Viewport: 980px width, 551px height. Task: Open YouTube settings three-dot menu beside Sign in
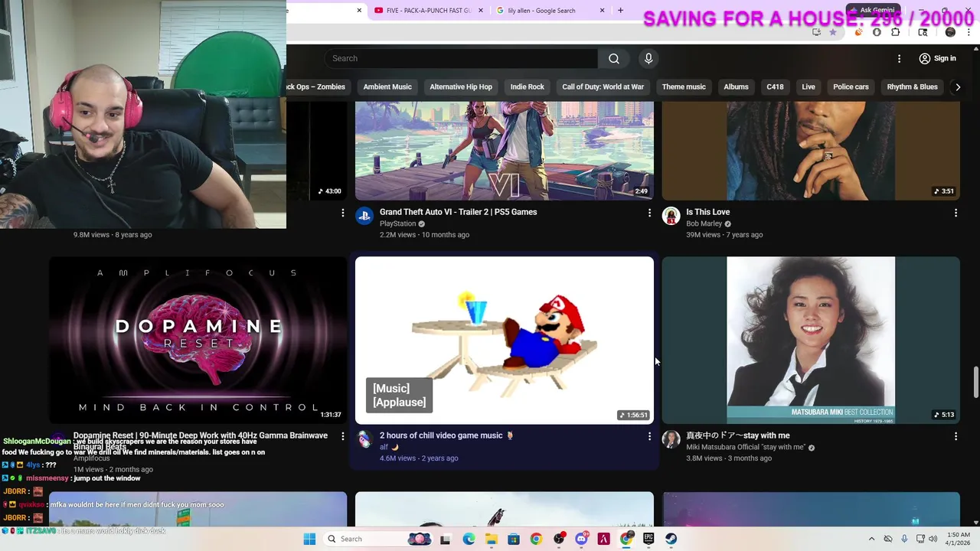tap(899, 58)
